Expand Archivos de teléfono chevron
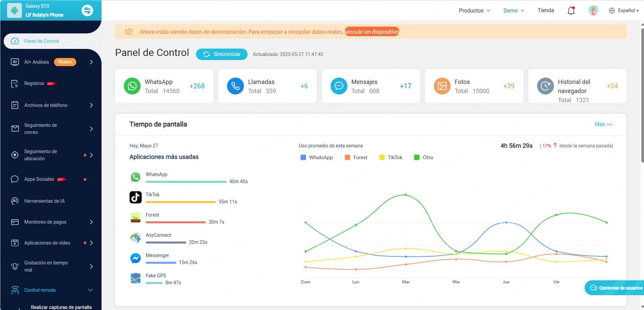This screenshot has width=644, height=310. click(91, 105)
